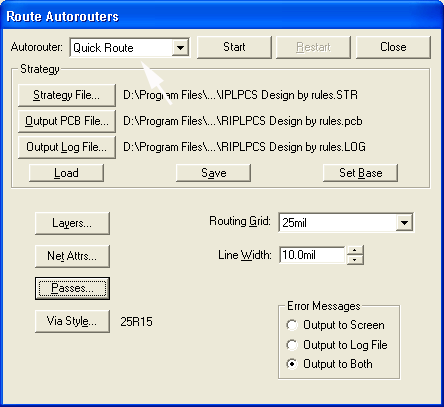The image size is (444, 407).
Task: Click the Set Base button
Action: pyautogui.click(x=360, y=173)
